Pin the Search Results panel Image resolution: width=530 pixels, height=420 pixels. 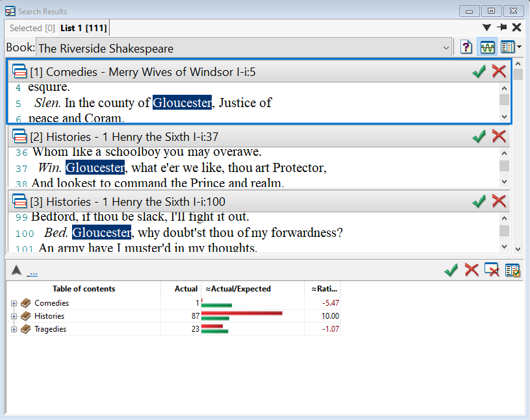(x=501, y=27)
